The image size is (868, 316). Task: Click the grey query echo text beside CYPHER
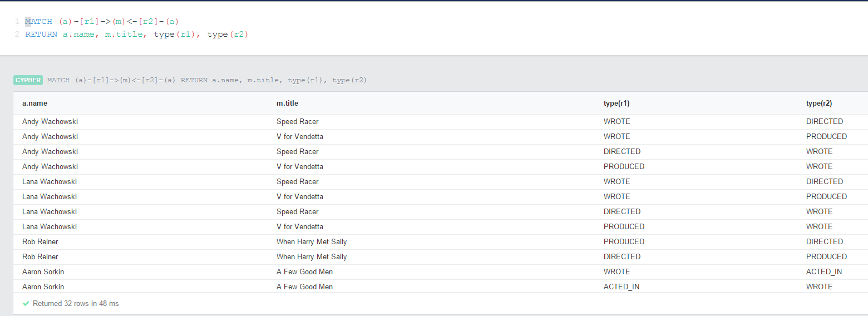[206, 80]
